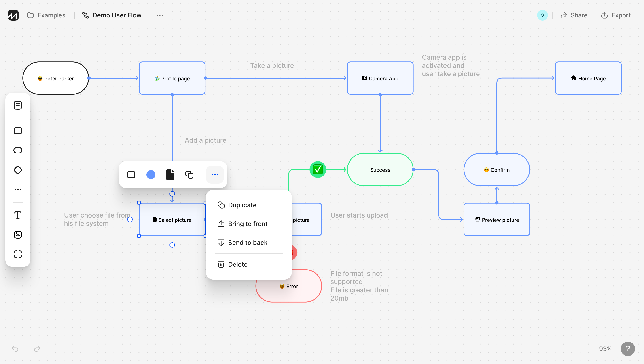Screen dimensions: 644x364
Task: Click the Demo User Flow title
Action: point(112,15)
